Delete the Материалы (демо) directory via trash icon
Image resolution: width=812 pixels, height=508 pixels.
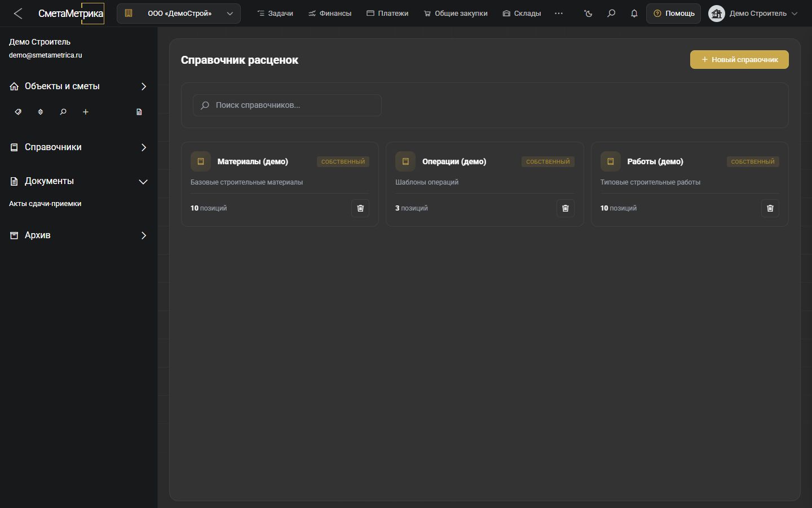click(360, 208)
